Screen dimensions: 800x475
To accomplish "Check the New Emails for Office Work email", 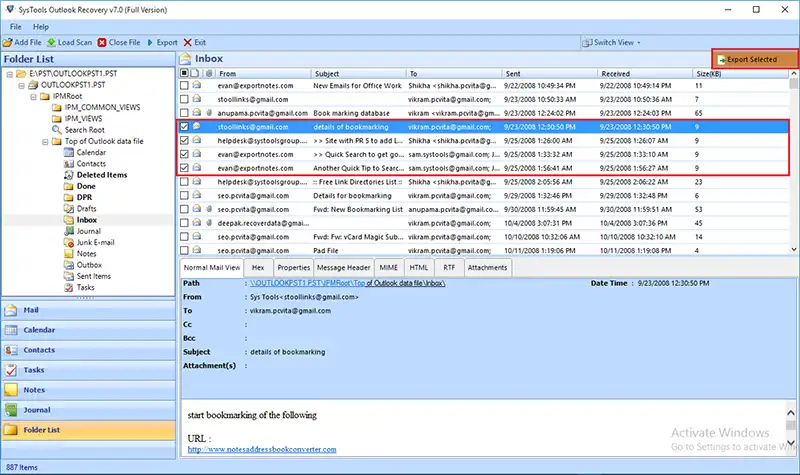I will (184, 85).
